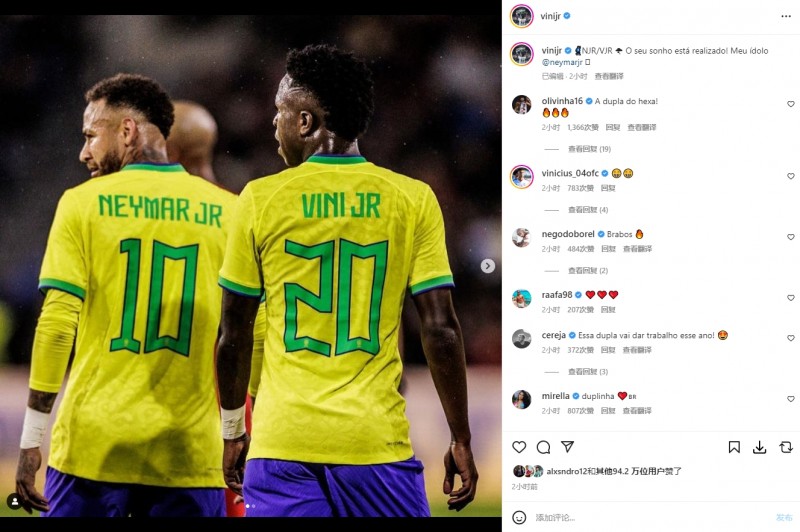
Task: Like olivinha16's comment heart
Action: 791,104
